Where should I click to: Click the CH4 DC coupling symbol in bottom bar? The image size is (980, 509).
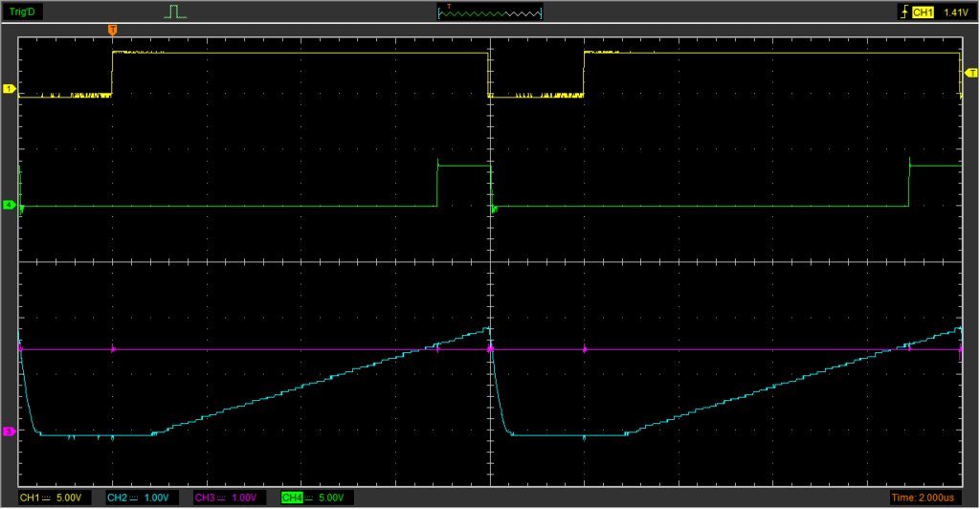pyautogui.click(x=309, y=498)
